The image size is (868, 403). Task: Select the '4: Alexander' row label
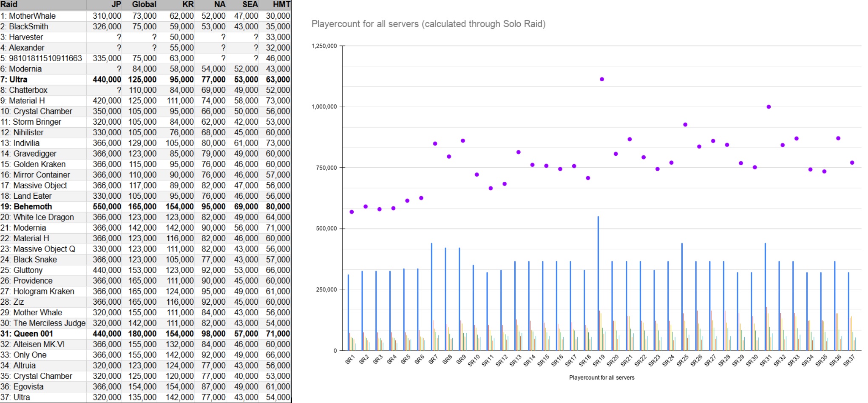[x=23, y=48]
